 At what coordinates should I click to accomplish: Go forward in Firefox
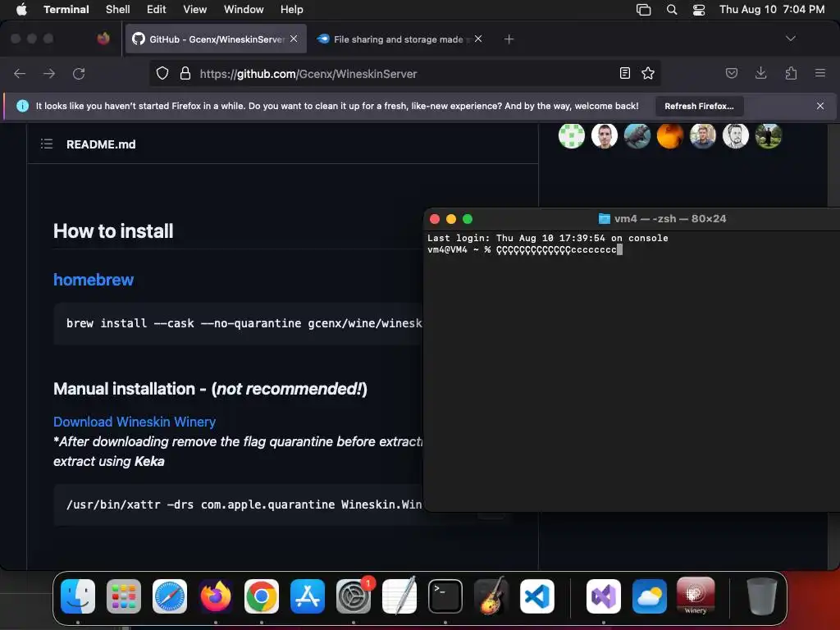(49, 73)
